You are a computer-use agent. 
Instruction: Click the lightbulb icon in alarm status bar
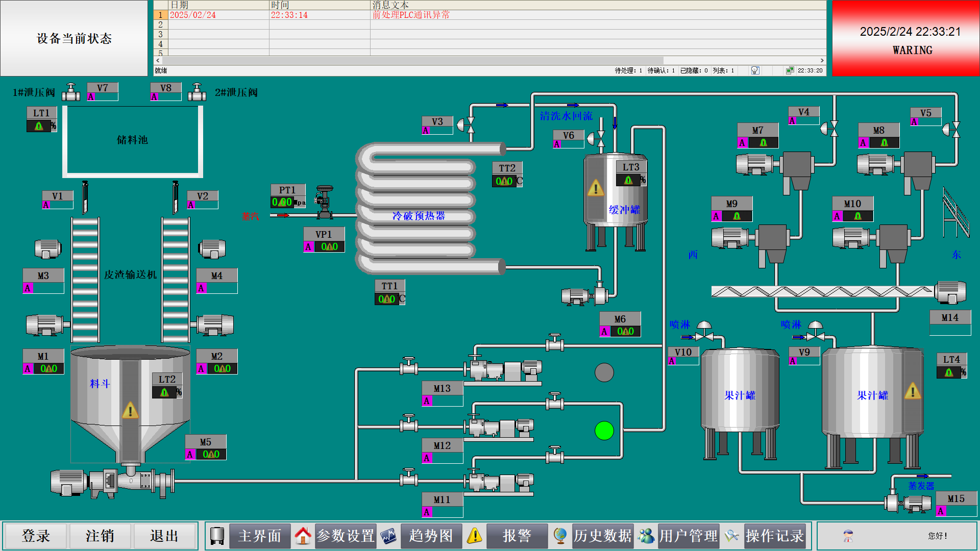[755, 70]
